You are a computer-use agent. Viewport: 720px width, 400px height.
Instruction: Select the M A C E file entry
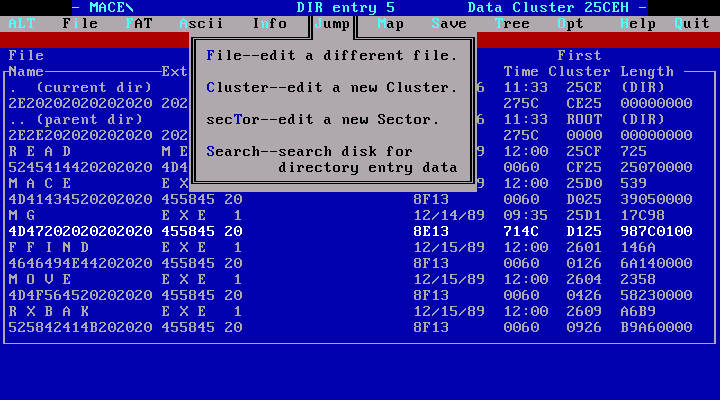40,184
